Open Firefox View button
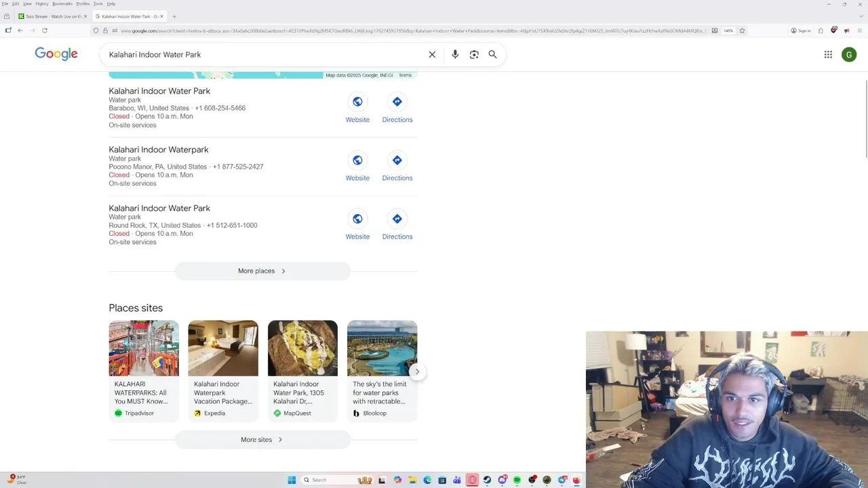Viewport: 868px width, 488px height. [x=7, y=16]
